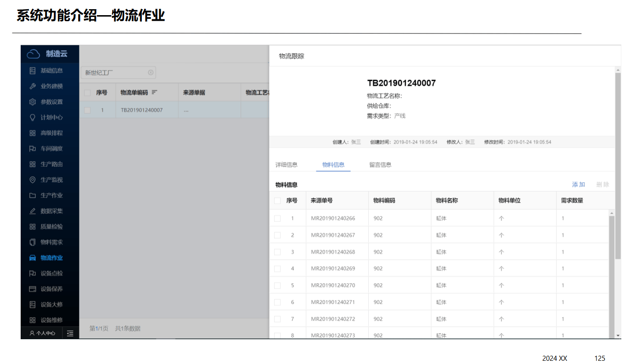Open the 新世纪工厂 factory selector
The height and width of the screenshot is (364, 642).
(x=118, y=73)
